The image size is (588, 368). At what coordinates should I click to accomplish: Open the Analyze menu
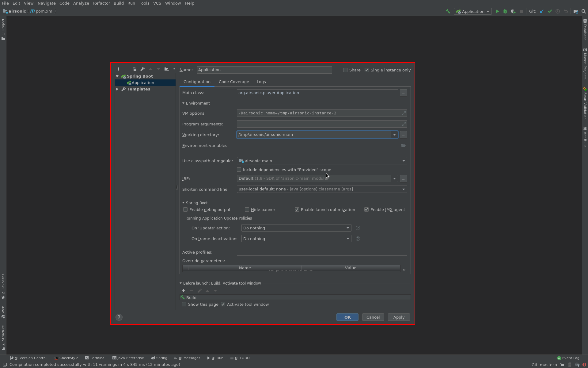pos(81,3)
